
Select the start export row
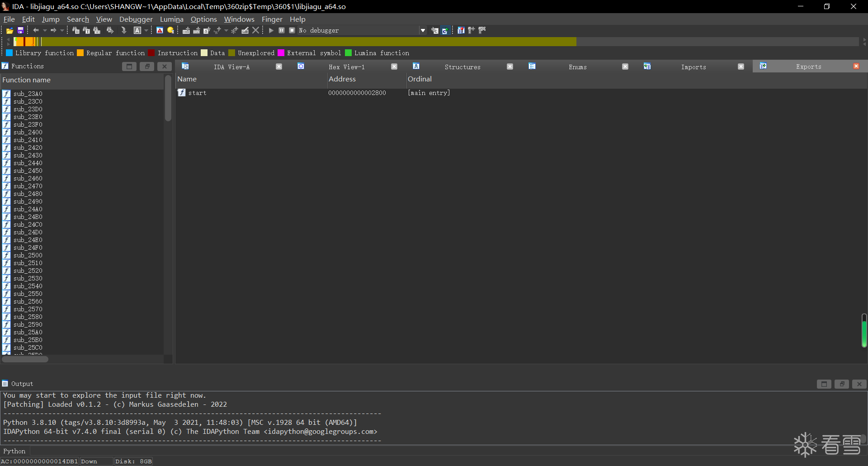click(521, 93)
